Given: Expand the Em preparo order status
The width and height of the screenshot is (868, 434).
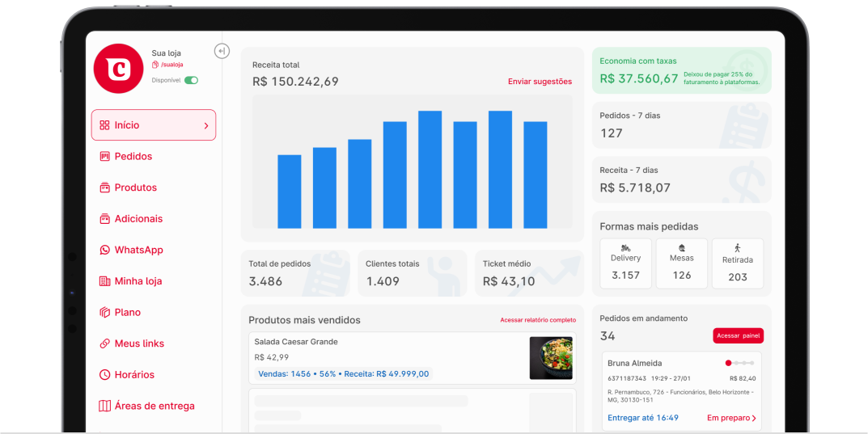Looking at the screenshot, I should pos(731,418).
